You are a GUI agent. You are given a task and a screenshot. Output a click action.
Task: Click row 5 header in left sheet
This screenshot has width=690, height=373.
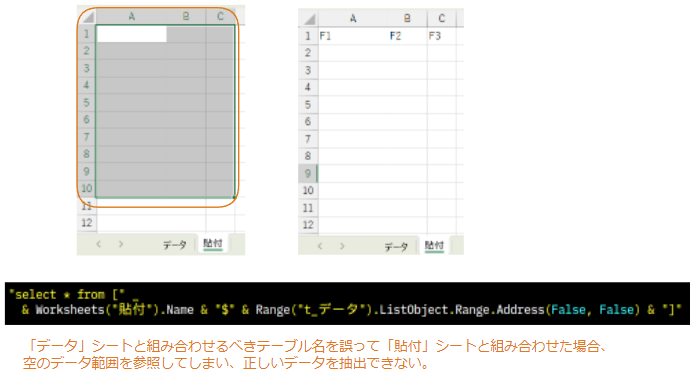tap(87, 102)
